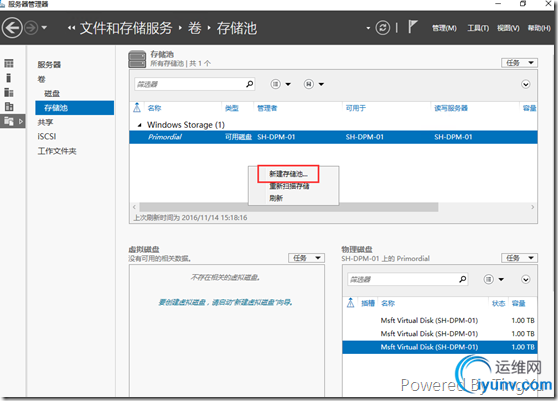558x401 pixels.
Task: Click the storage pool filter input field
Action: click(x=189, y=84)
